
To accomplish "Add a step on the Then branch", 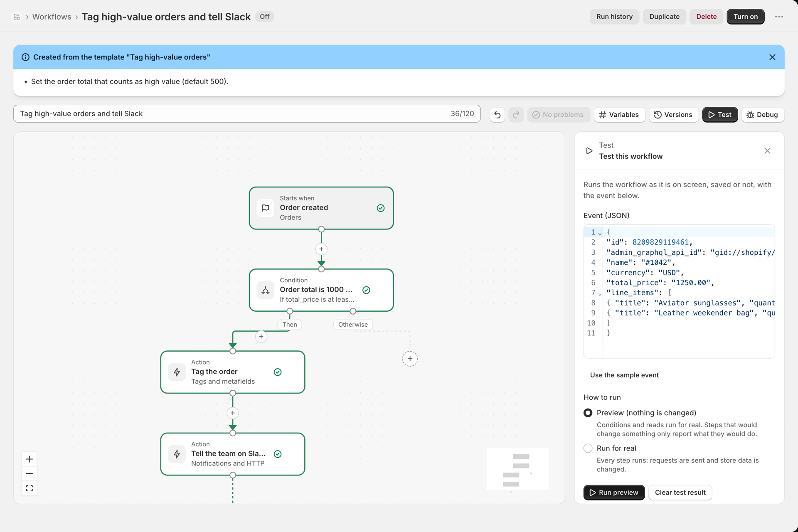I will pyautogui.click(x=261, y=336).
